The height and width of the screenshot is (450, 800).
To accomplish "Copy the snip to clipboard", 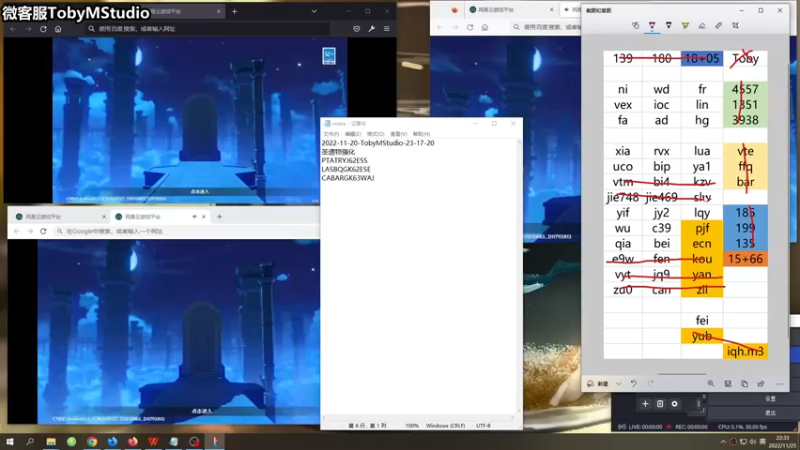I will (x=744, y=384).
